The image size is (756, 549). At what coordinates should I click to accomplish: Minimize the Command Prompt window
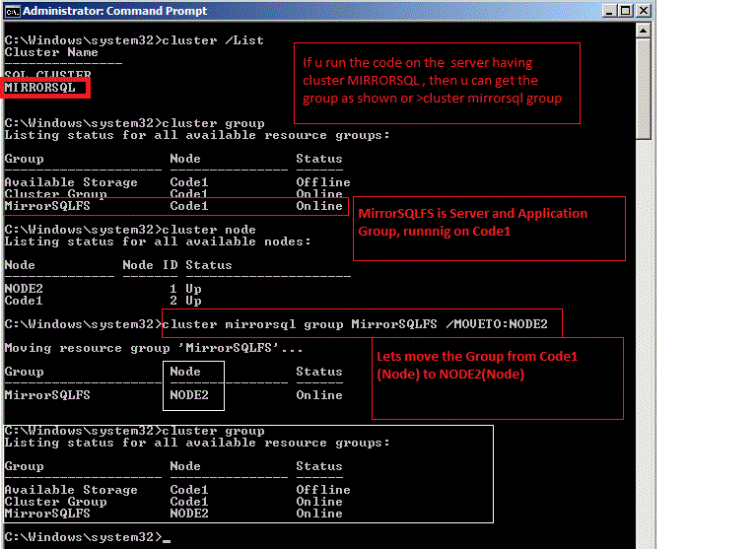(600, 12)
